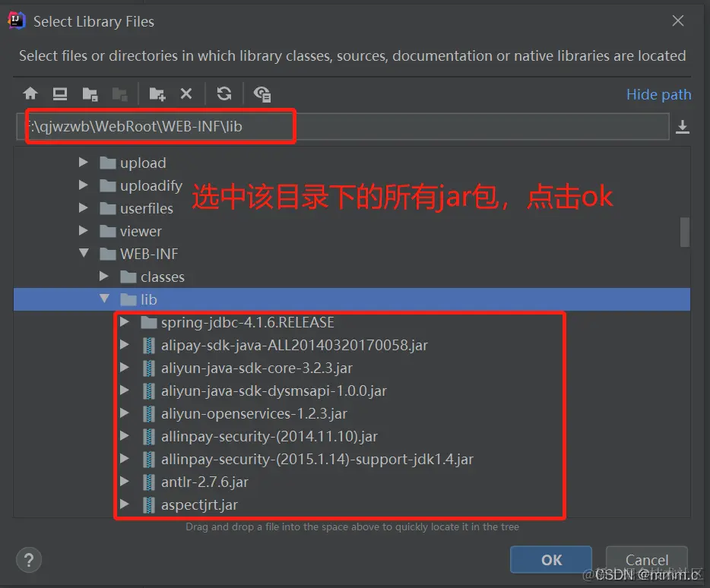Image resolution: width=710 pixels, height=588 pixels.
Task: Click the Hide path link
Action: point(658,95)
